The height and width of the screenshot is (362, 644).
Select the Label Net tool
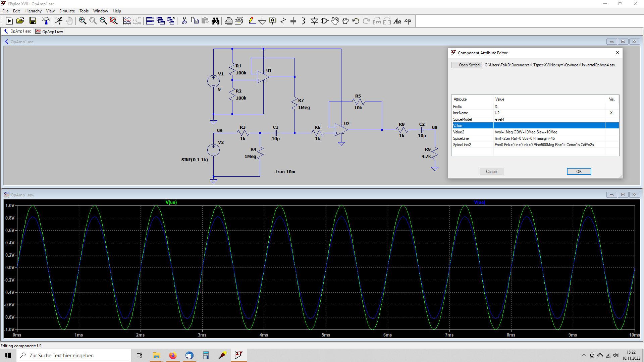273,21
